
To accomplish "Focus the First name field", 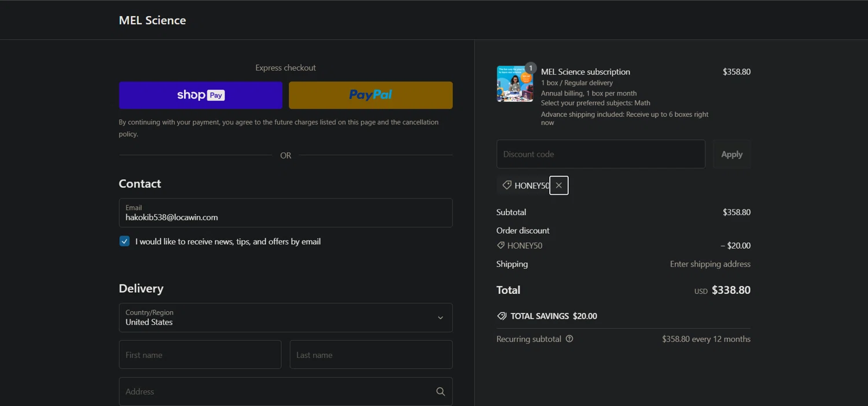I will pos(200,355).
